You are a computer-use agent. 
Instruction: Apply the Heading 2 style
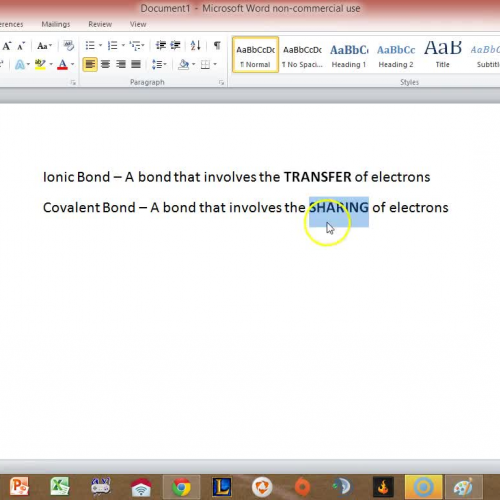(x=396, y=55)
